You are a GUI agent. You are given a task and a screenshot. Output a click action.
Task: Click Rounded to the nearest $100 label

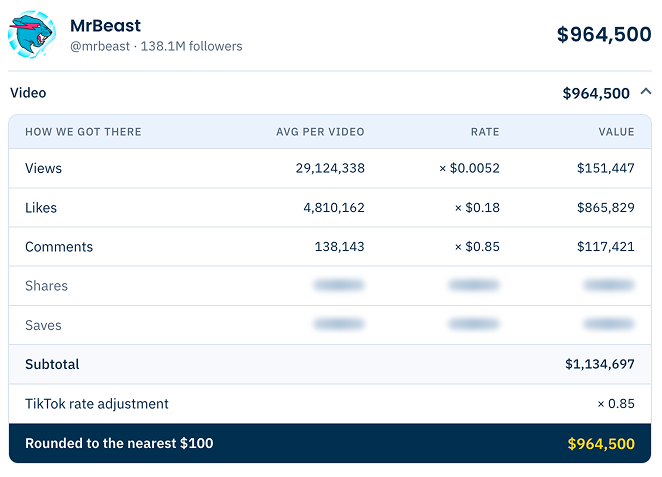click(119, 443)
